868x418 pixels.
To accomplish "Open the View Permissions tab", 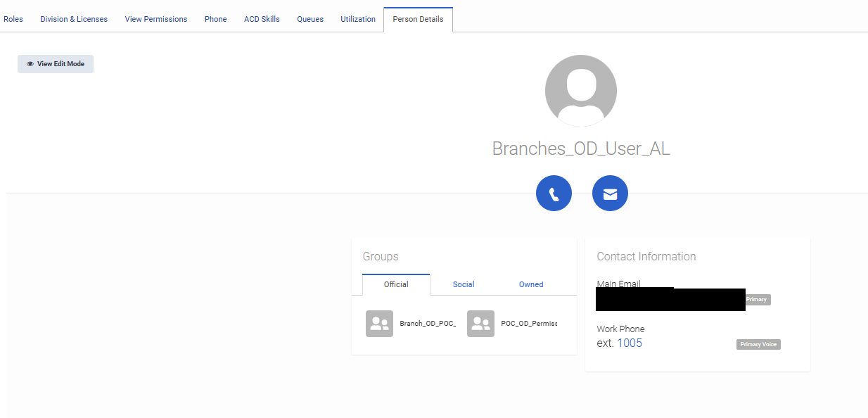I will [x=156, y=19].
